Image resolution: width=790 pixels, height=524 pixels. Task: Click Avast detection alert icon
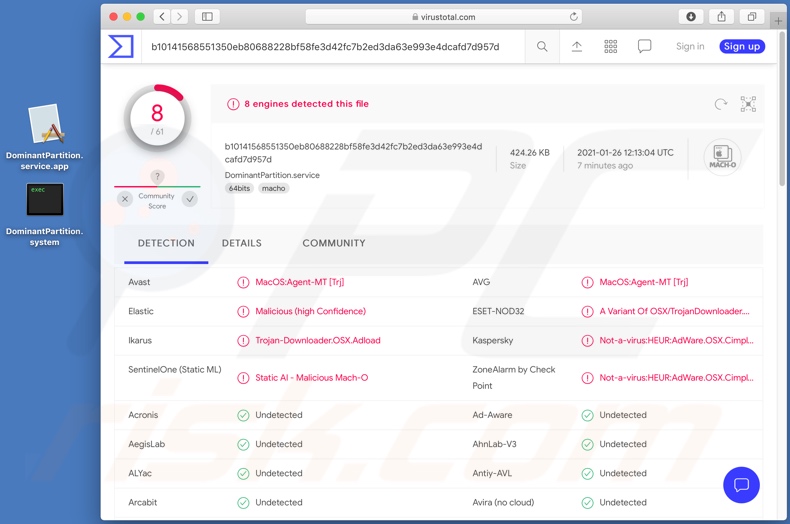pos(243,282)
